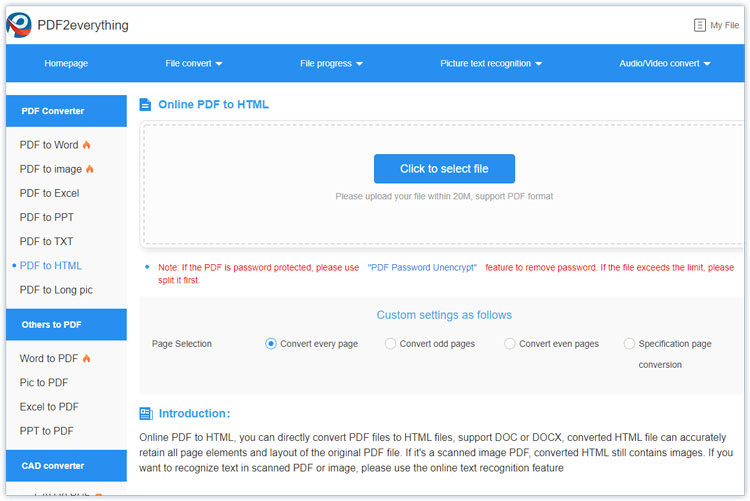The height and width of the screenshot is (501, 750).
Task: Click the flame icon next to PDF to image
Action: click(90, 169)
